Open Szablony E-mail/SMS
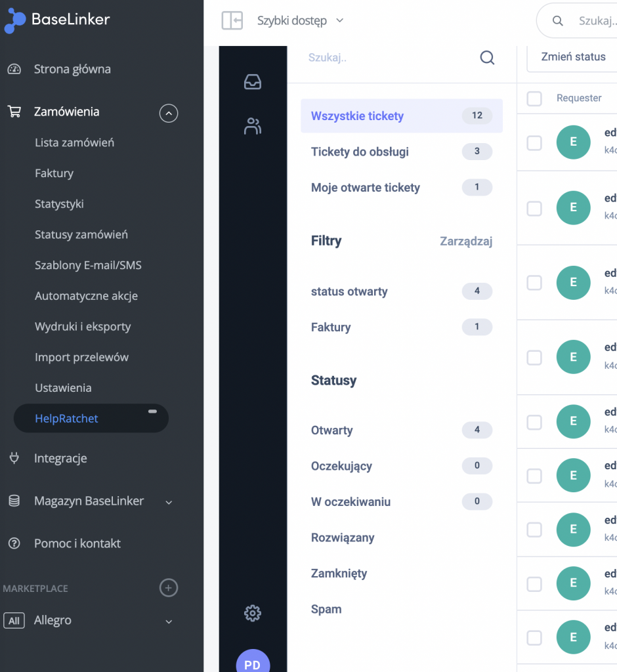The image size is (617, 672). tap(89, 265)
